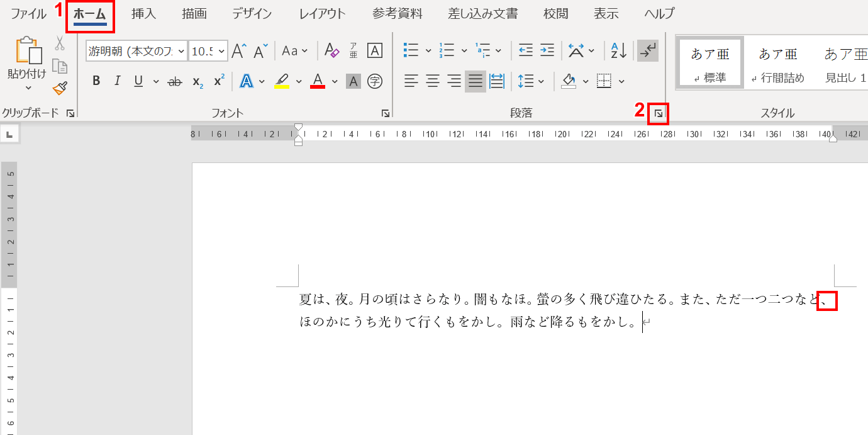Apply the 見出し 1 style

click(x=845, y=62)
